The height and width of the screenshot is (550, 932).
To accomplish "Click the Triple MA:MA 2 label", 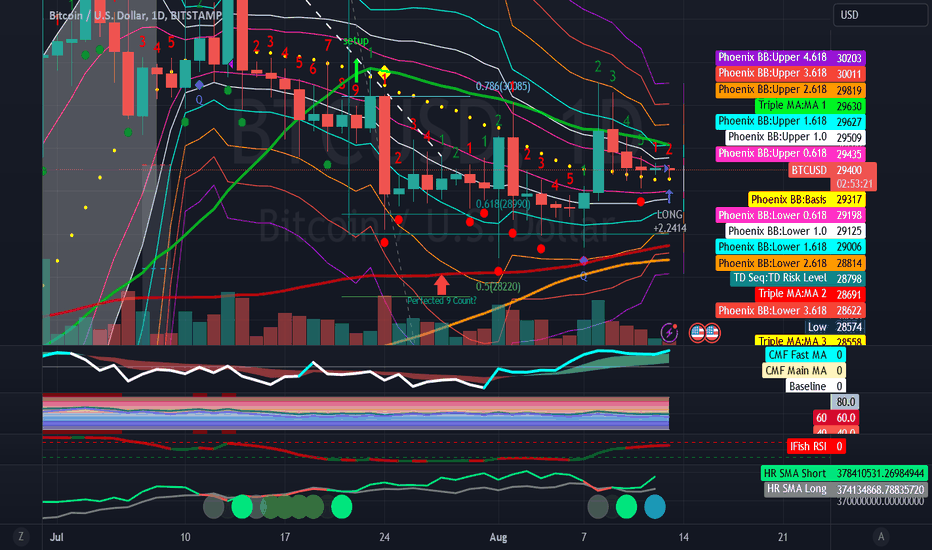I will tap(810, 294).
